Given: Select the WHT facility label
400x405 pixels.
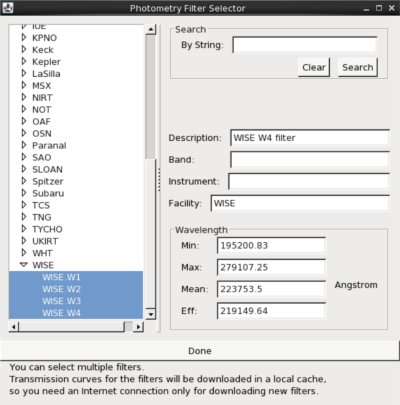Looking at the screenshot, I should pos(42,253).
